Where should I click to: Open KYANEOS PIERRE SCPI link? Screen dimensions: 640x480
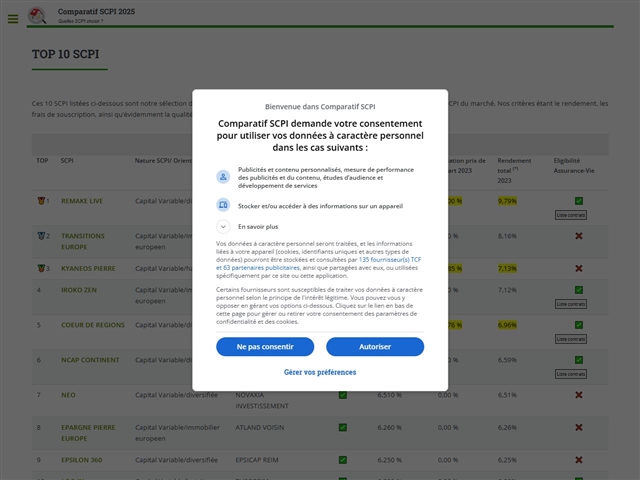[88, 269]
